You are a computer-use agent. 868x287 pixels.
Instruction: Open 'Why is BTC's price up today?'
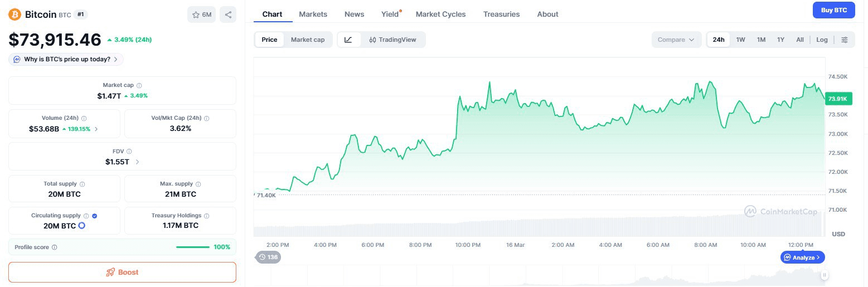point(66,59)
